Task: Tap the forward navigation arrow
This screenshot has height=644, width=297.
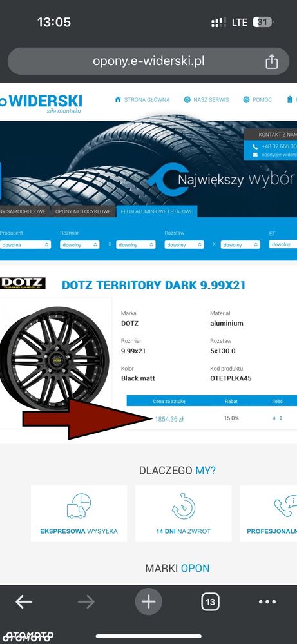Action: tap(86, 601)
